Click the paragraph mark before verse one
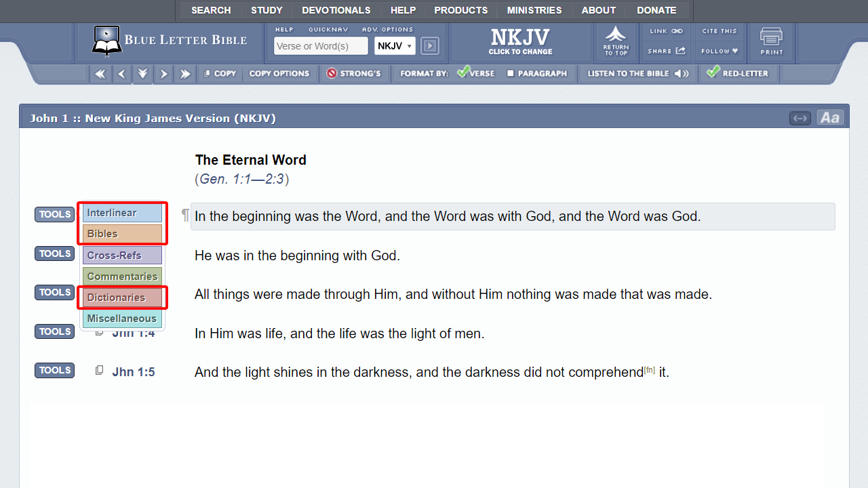This screenshot has width=868, height=488. coord(185,216)
